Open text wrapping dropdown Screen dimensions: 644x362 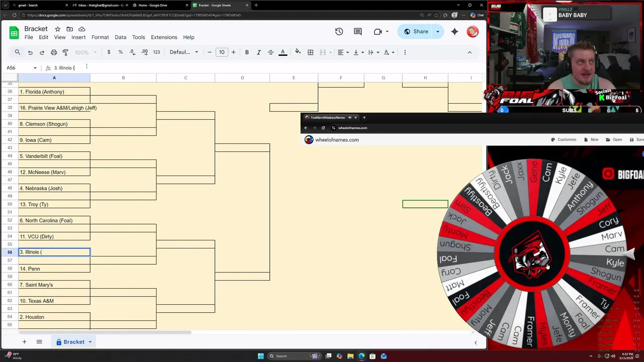point(373,52)
